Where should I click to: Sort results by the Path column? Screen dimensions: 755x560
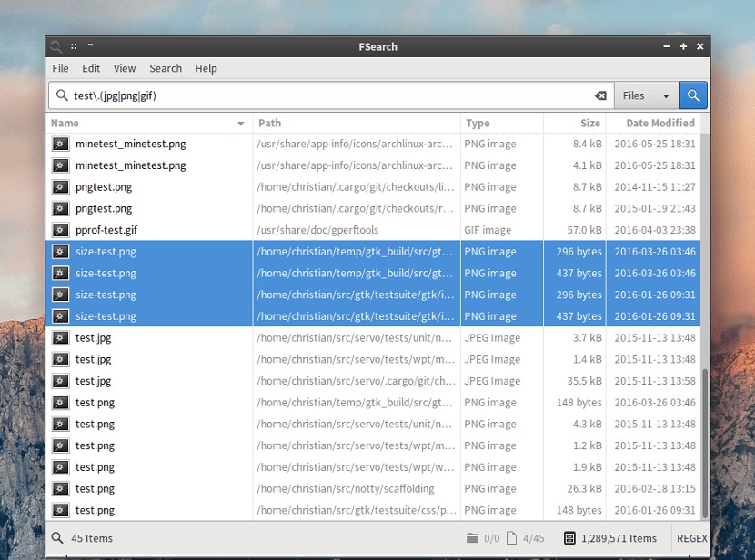point(357,123)
